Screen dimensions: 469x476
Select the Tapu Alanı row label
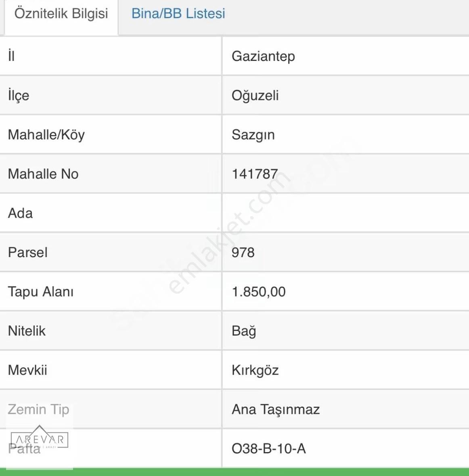[41, 292]
